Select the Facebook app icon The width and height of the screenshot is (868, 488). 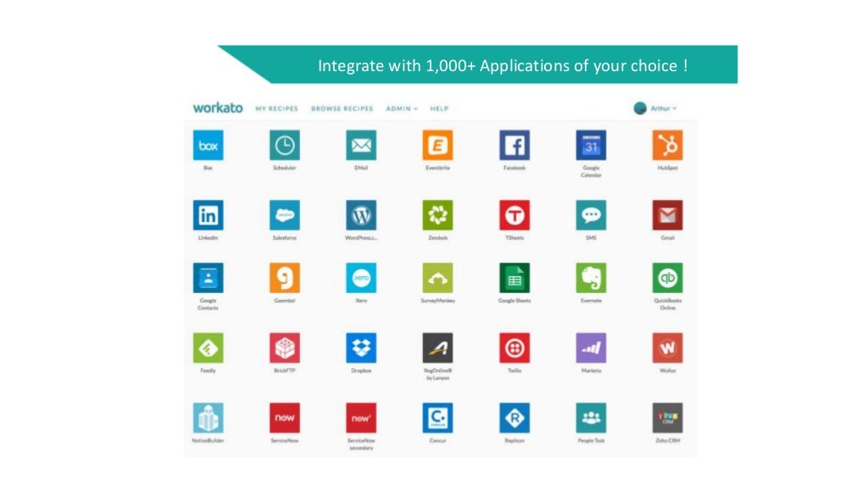[x=515, y=145]
